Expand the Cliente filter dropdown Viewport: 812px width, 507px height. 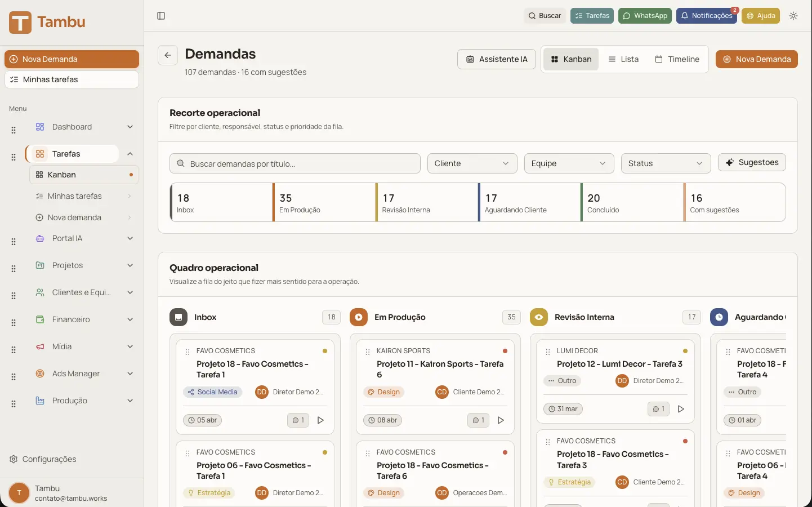(472, 163)
